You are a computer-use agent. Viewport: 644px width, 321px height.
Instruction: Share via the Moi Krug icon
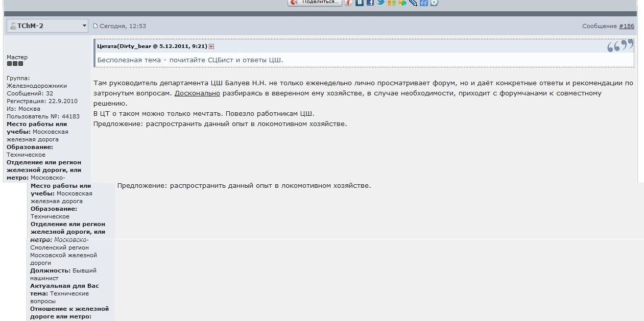[x=434, y=3]
